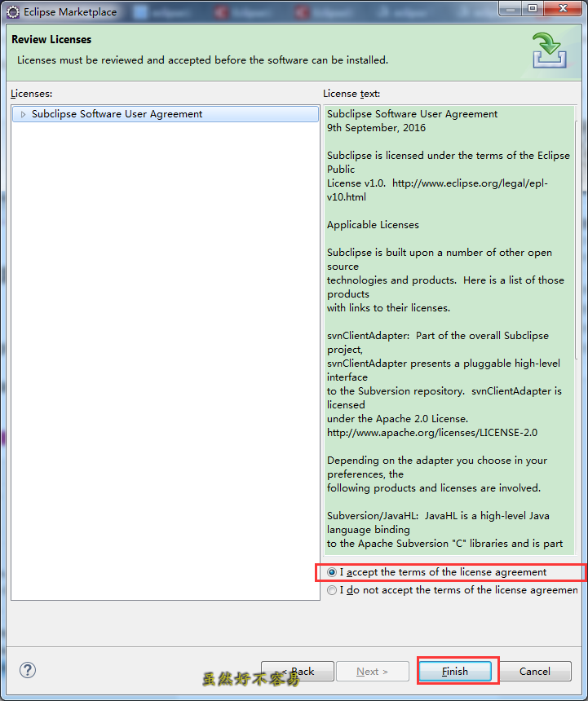The height and width of the screenshot is (701, 588).
Task: Click the "Review Licenses" heading
Action: pyautogui.click(x=51, y=39)
